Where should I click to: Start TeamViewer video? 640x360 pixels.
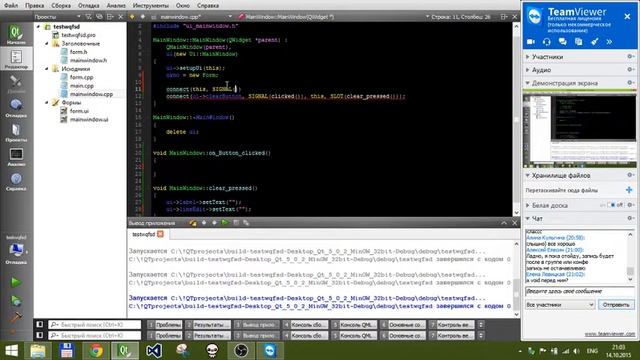point(531,42)
